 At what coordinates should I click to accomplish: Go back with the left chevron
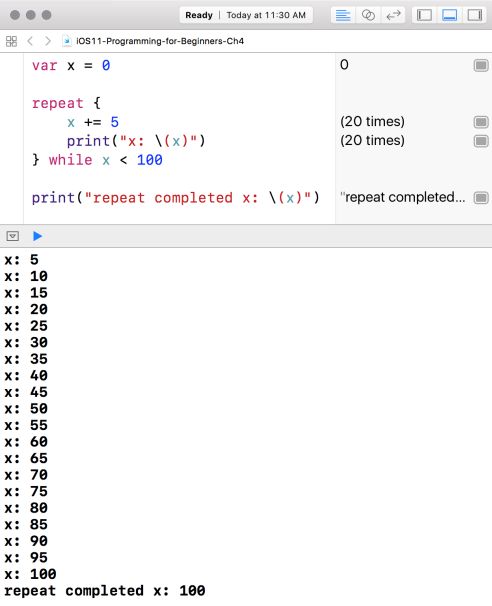[30, 41]
